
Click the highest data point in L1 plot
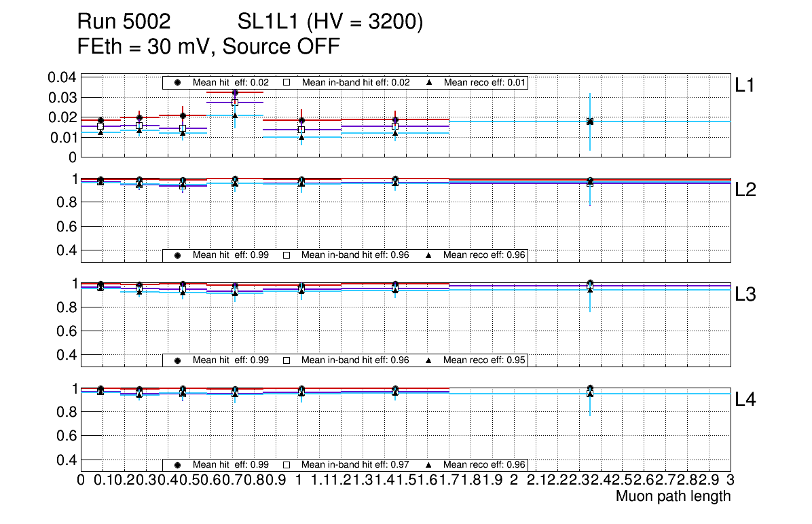(x=235, y=92)
